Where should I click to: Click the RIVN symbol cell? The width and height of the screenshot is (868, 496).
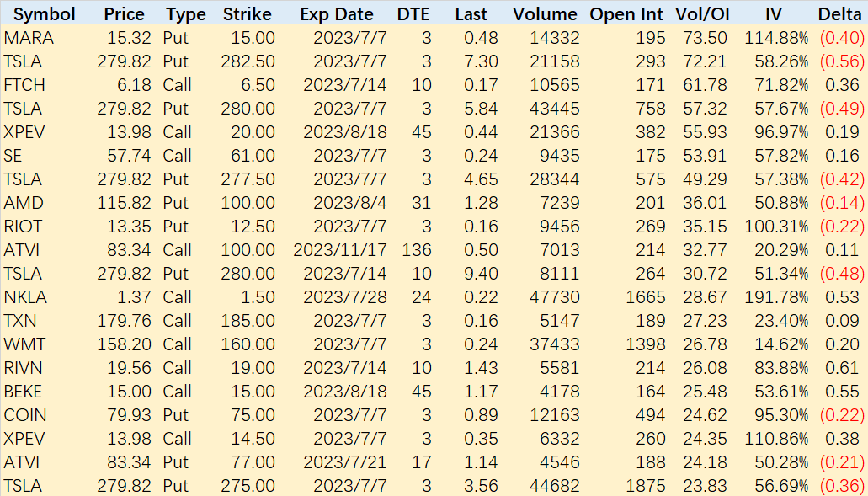pos(23,367)
